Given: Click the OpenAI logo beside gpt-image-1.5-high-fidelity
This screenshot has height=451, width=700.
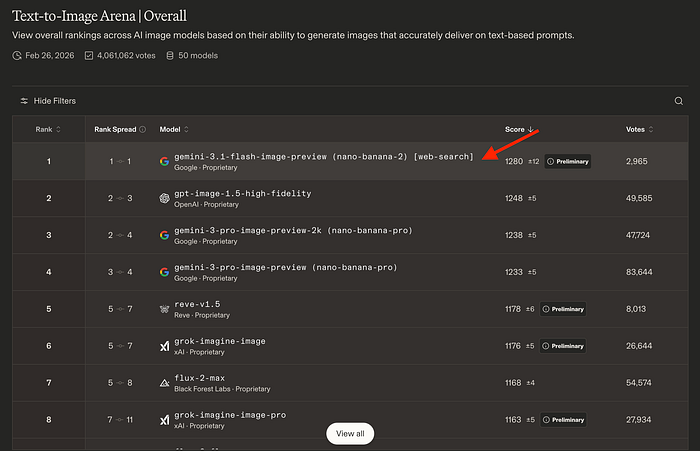Looking at the screenshot, I should [164, 198].
